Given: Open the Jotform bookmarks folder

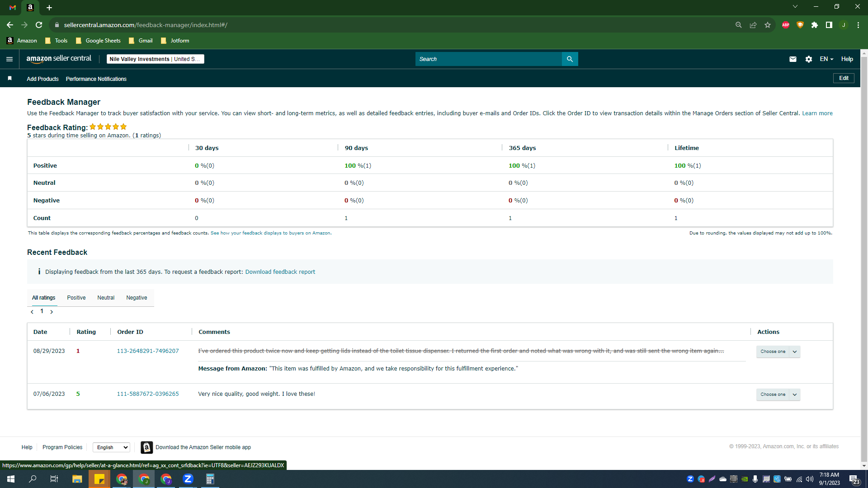Looking at the screenshot, I should pyautogui.click(x=175, y=41).
